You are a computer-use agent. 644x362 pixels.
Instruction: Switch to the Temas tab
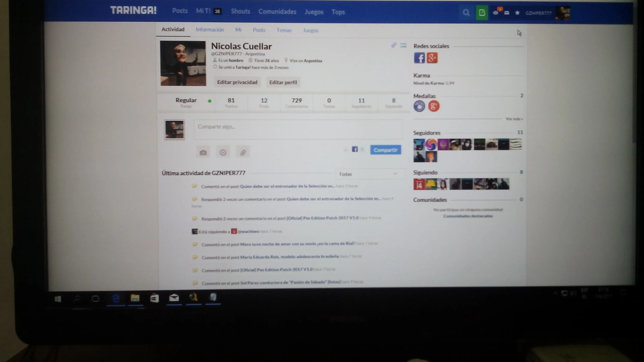point(284,30)
